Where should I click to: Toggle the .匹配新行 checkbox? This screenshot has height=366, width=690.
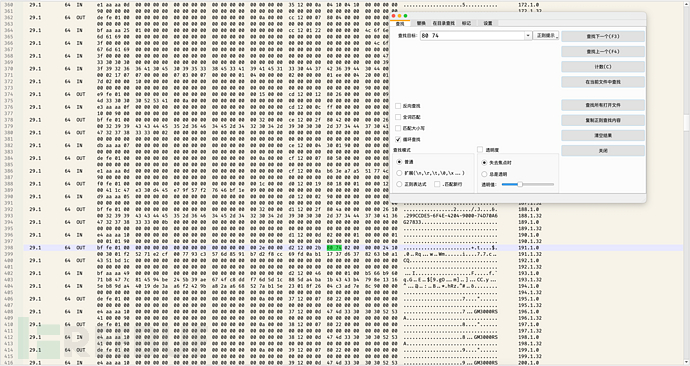437,184
